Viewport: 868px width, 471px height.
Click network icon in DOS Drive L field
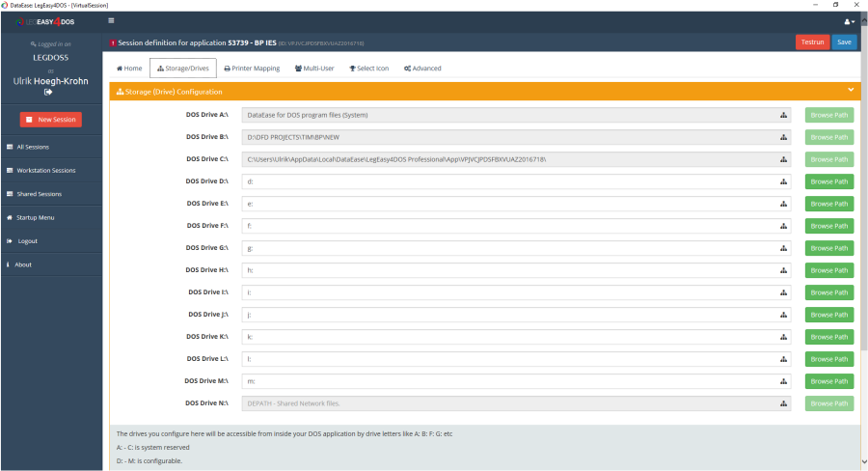[x=783, y=359]
